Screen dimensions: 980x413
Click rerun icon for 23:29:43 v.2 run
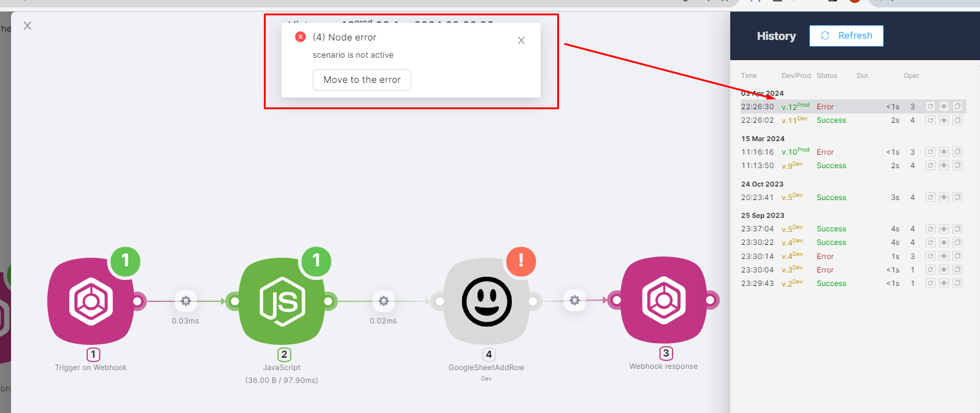tap(930, 284)
